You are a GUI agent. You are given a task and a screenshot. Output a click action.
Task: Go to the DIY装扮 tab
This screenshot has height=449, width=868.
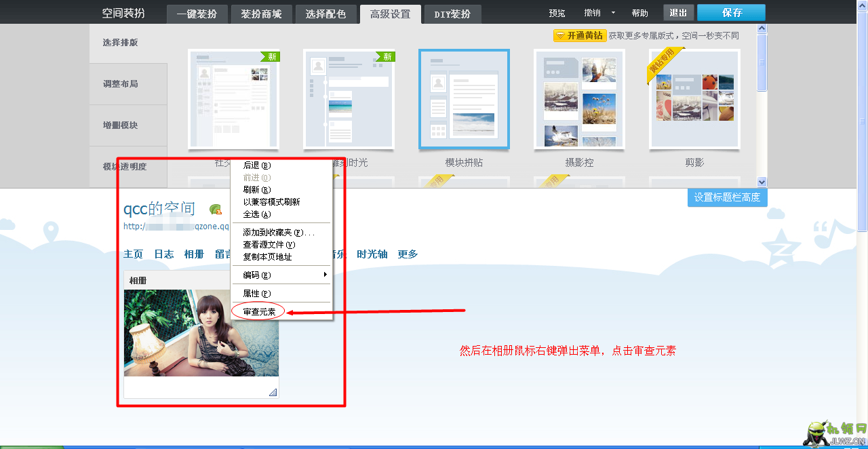click(452, 14)
